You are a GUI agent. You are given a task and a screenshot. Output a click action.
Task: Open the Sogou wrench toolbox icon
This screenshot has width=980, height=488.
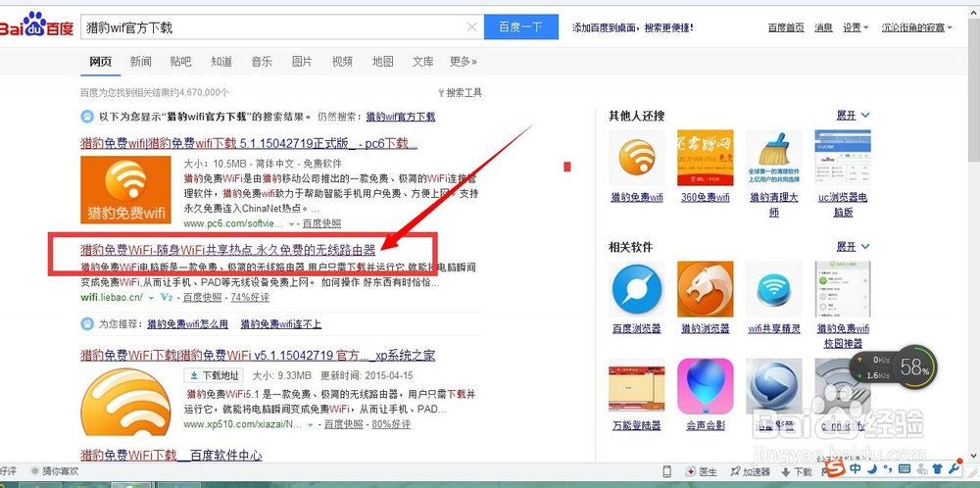(x=954, y=468)
